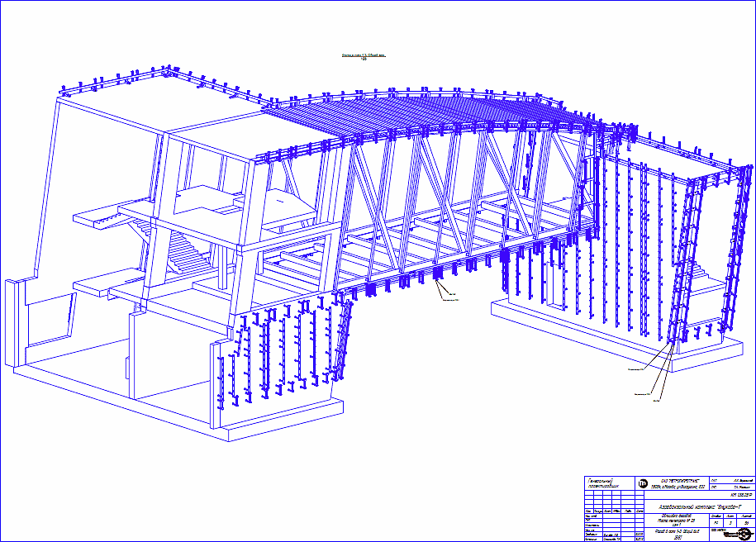Click the round company logo in title block
The width and height of the screenshot is (756, 542).
coord(643,483)
